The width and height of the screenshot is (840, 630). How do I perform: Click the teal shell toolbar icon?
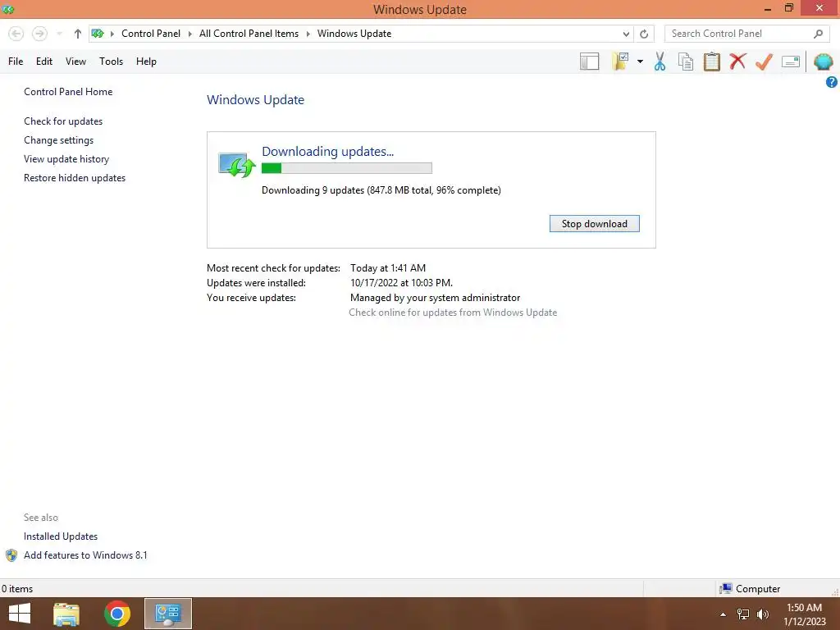tap(823, 62)
